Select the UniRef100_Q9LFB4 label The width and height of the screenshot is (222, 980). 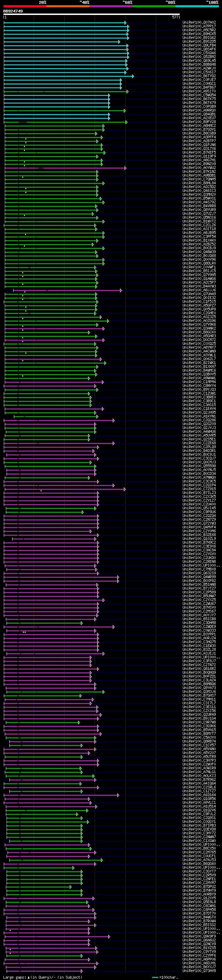point(199,45)
